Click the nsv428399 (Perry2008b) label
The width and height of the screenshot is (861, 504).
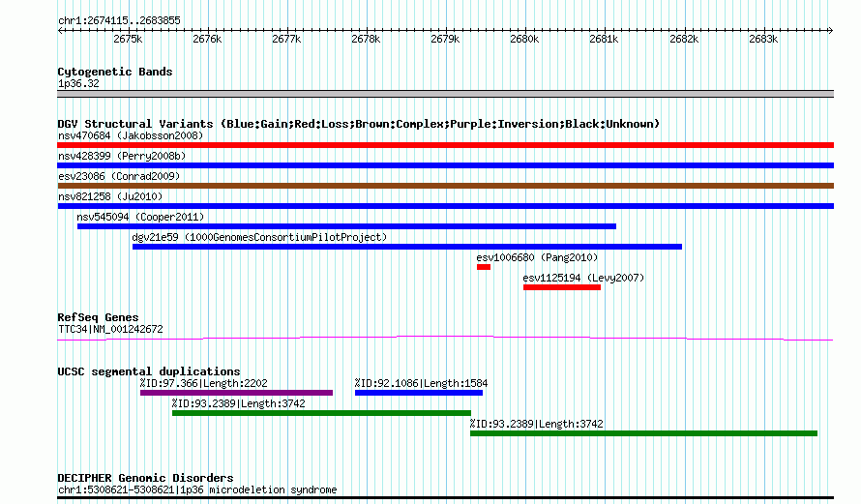point(122,156)
